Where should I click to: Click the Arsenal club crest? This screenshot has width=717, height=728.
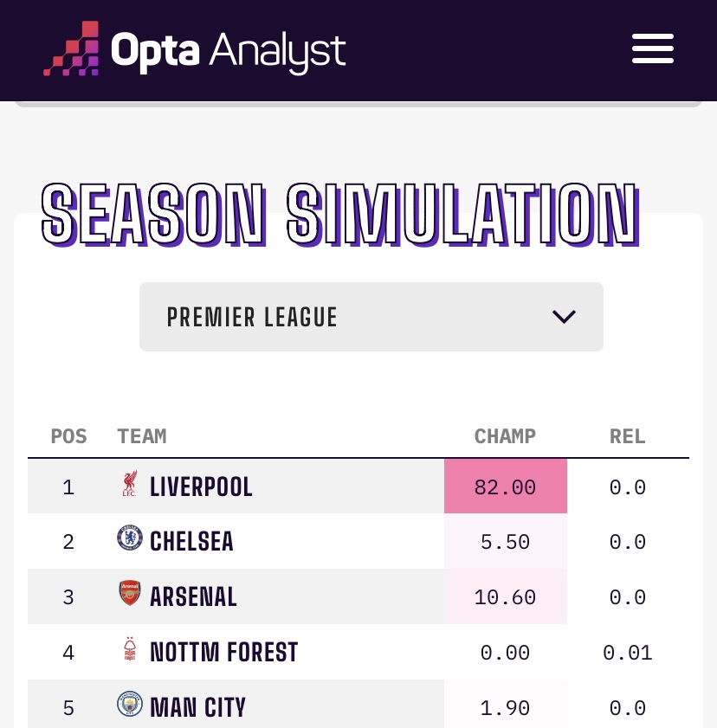coord(129,594)
